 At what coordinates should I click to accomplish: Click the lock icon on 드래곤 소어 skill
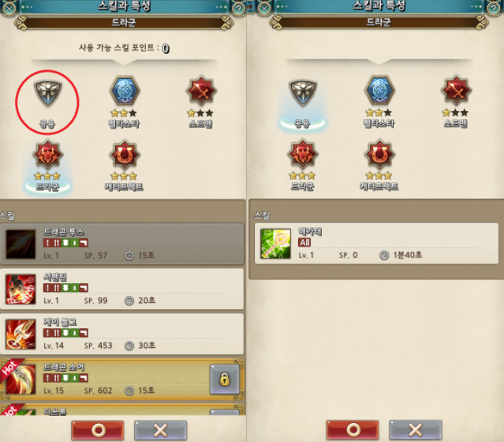click(225, 380)
